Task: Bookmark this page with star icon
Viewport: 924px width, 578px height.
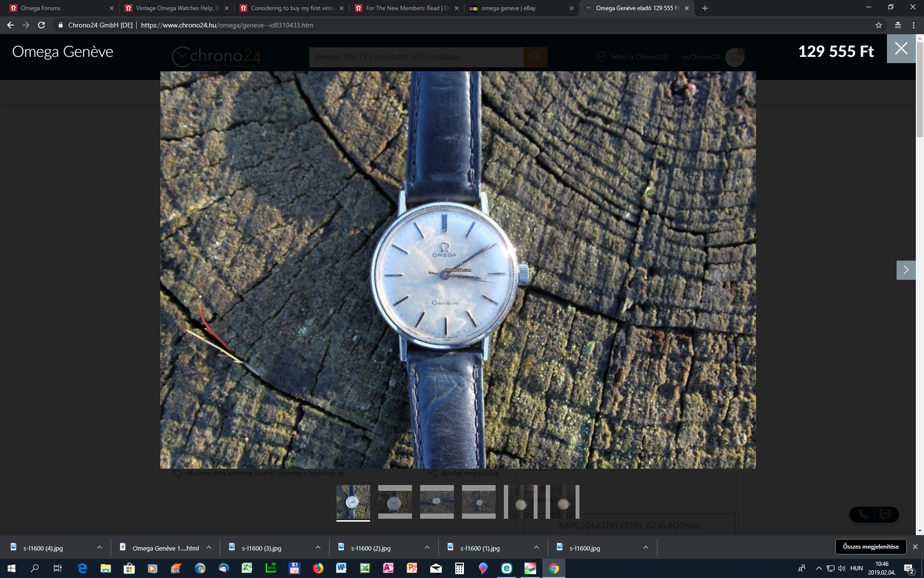Action: pos(879,25)
